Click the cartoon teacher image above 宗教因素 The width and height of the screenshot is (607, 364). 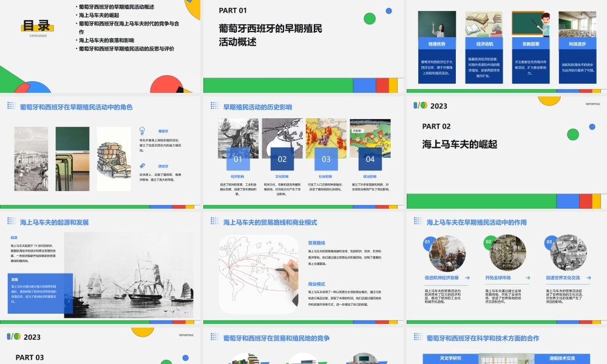(x=531, y=24)
